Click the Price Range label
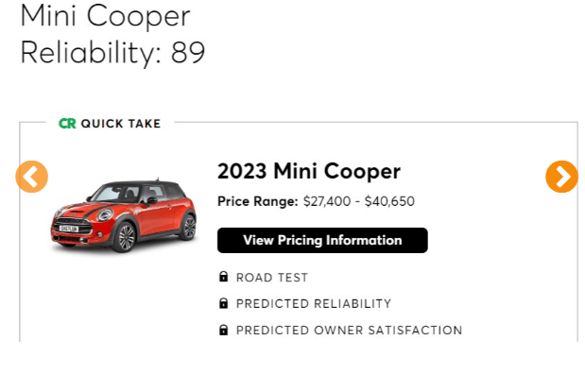The height and width of the screenshot is (392, 585). [258, 201]
